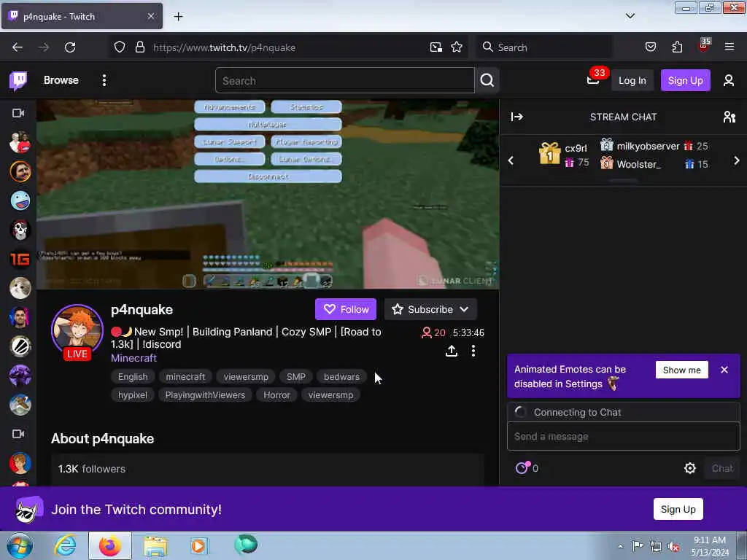Screen dimensions: 747x560
Task: Click the muted volume tray icon
Action: (673, 546)
